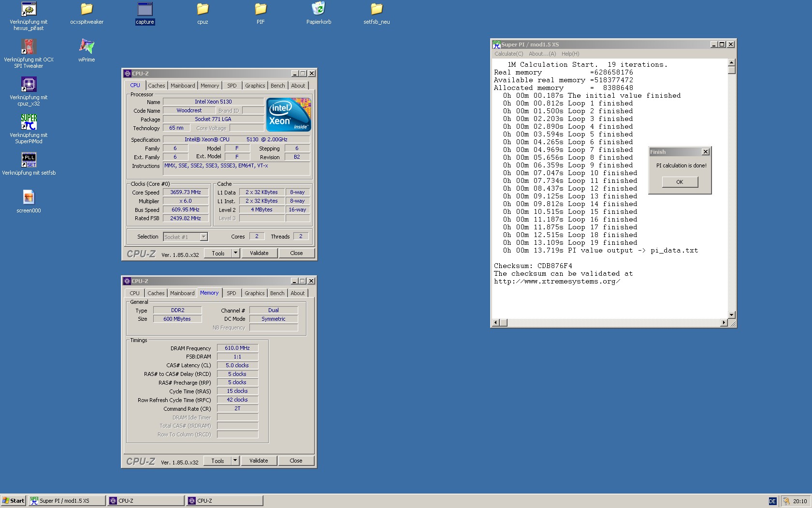Click the DE language indicator in tray
The width and height of the screenshot is (812, 508).
(x=772, y=501)
